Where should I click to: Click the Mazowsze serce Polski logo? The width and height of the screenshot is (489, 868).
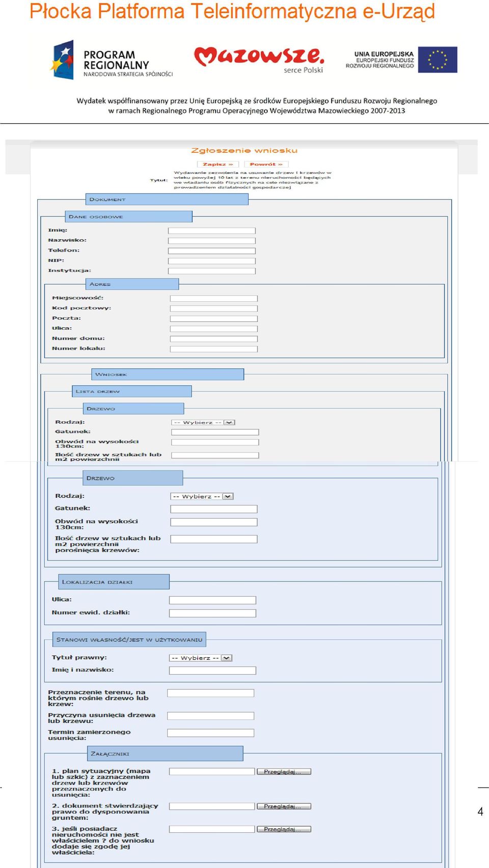pyautogui.click(x=259, y=60)
